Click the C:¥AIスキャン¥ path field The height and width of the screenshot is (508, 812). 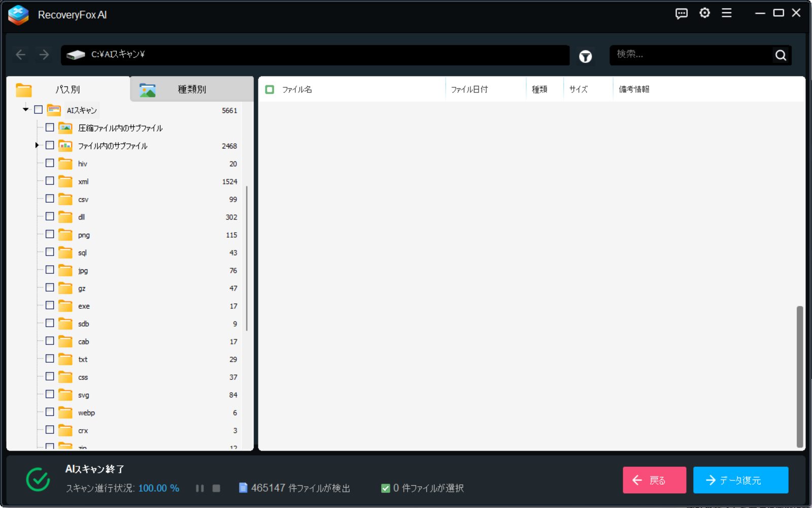point(315,55)
